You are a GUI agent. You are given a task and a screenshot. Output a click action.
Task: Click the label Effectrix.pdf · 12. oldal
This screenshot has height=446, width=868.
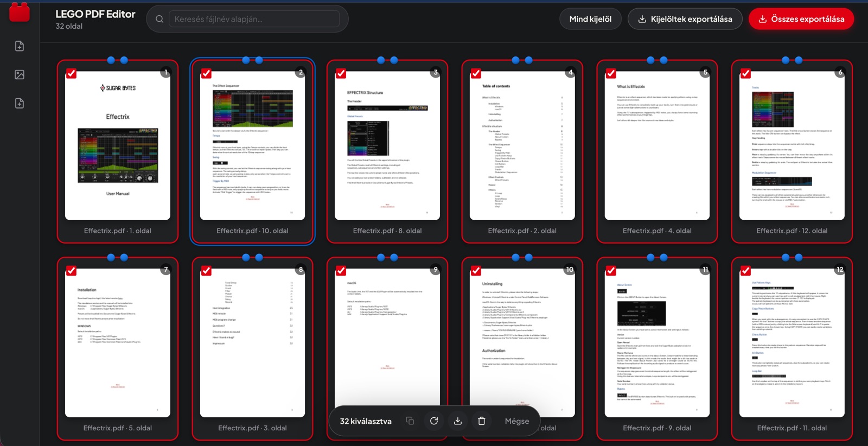pyautogui.click(x=792, y=231)
